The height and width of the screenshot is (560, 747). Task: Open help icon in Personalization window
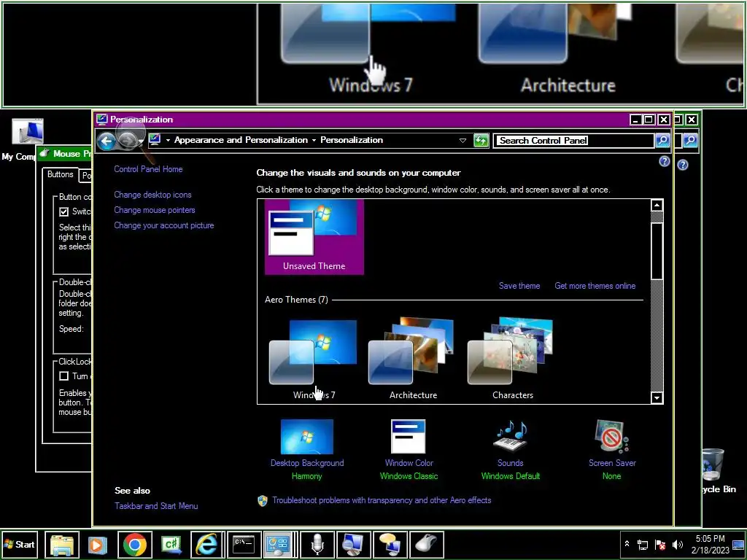[664, 161]
